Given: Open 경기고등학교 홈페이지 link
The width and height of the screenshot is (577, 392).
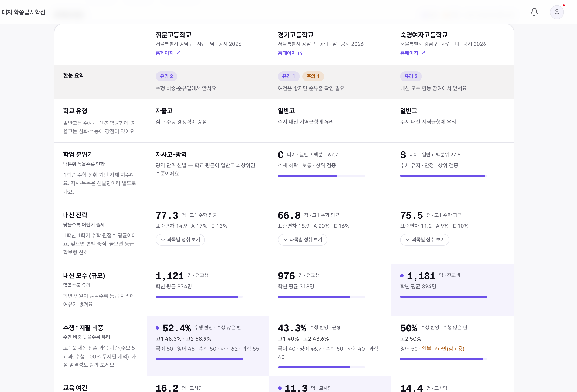Looking at the screenshot, I should tap(290, 53).
